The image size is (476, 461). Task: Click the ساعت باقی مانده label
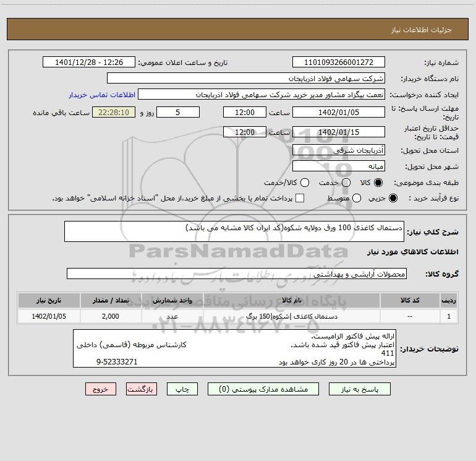[61, 113]
